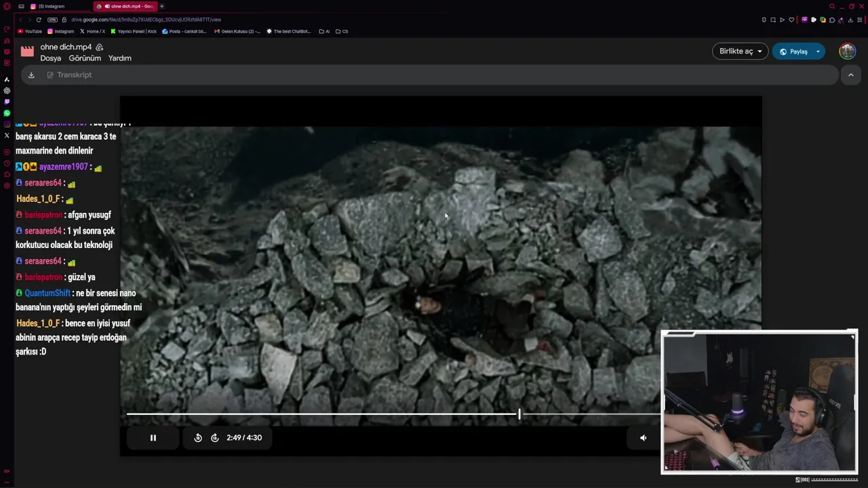This screenshot has height=488, width=868.
Task: Click the pin icon in browser toolbar
Action: 764,20
